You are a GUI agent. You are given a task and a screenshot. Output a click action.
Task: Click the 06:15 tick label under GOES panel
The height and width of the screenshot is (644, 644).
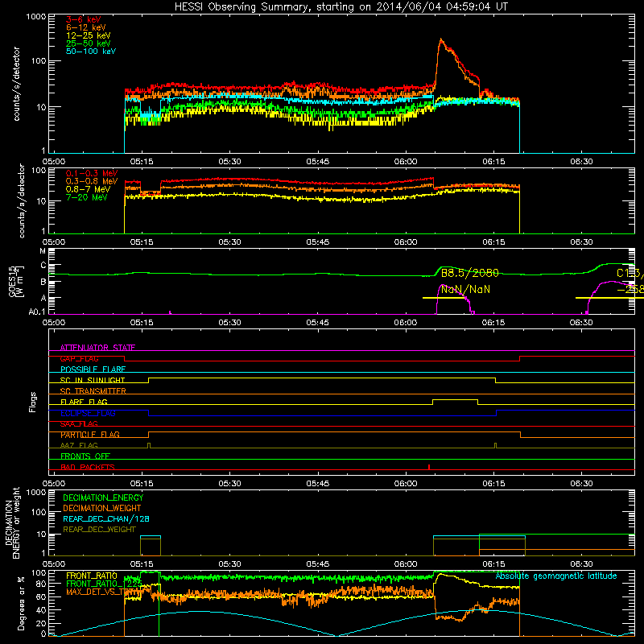tap(493, 323)
